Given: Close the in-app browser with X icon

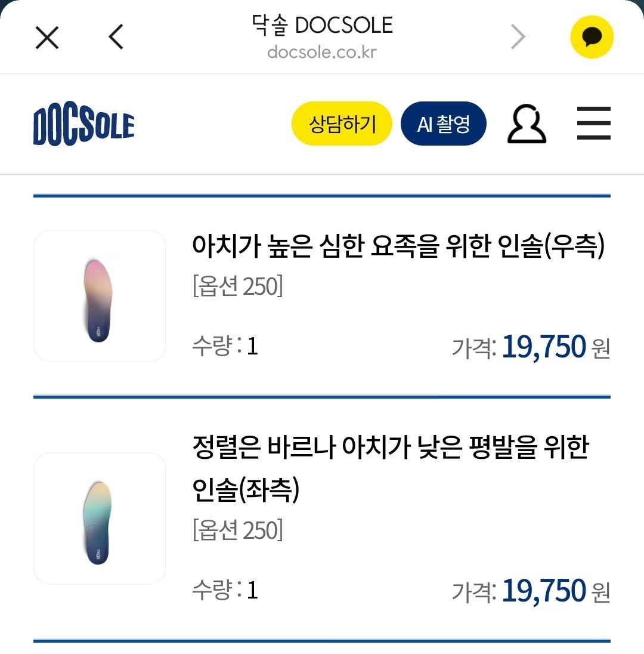Looking at the screenshot, I should pyautogui.click(x=47, y=38).
